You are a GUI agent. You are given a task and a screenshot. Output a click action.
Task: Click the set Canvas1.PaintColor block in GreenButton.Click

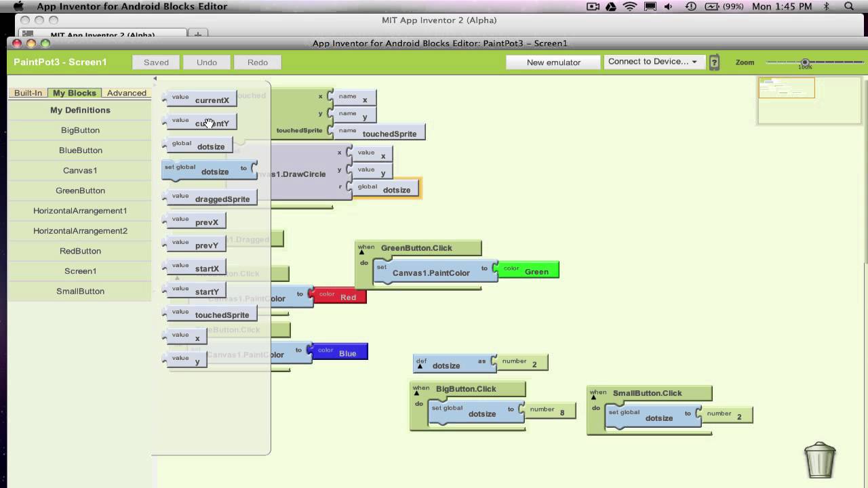[436, 271]
